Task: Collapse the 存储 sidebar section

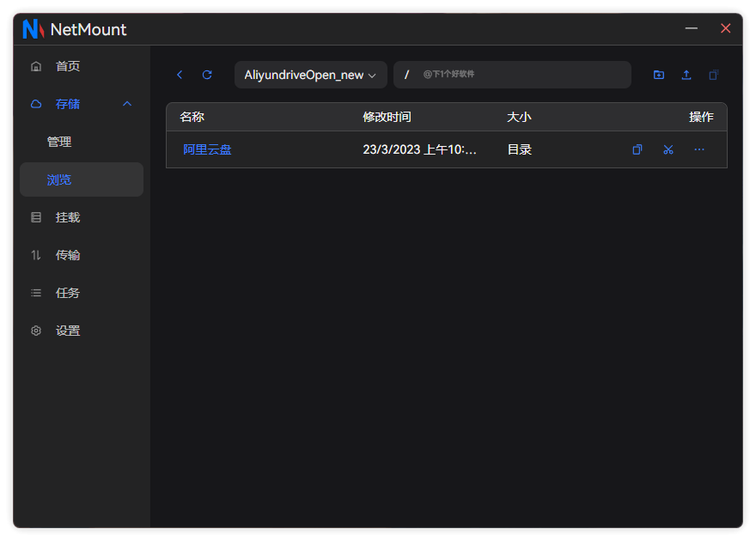Action: click(x=127, y=104)
